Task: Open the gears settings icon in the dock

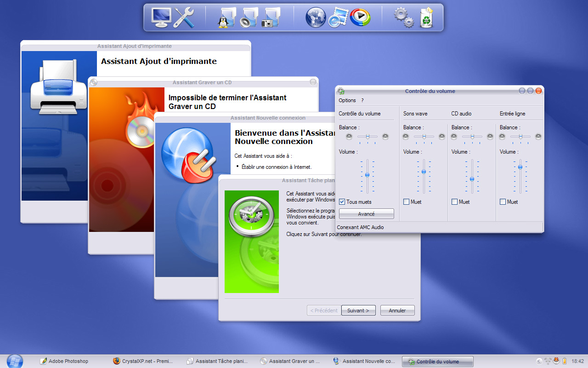Action: click(404, 17)
